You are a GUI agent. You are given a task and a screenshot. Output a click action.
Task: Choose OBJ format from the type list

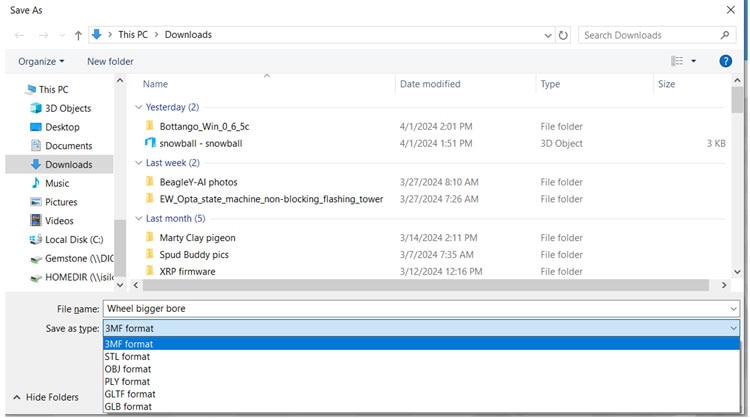click(x=127, y=369)
